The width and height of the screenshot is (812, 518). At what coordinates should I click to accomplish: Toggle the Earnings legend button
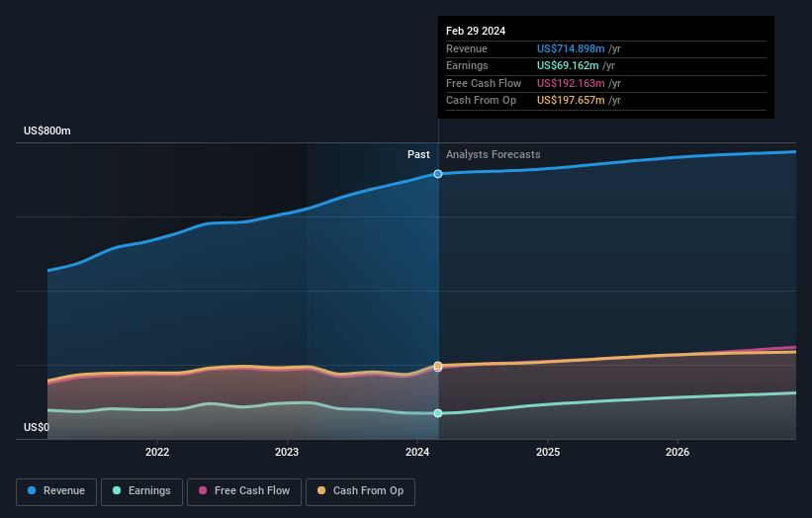click(141, 491)
